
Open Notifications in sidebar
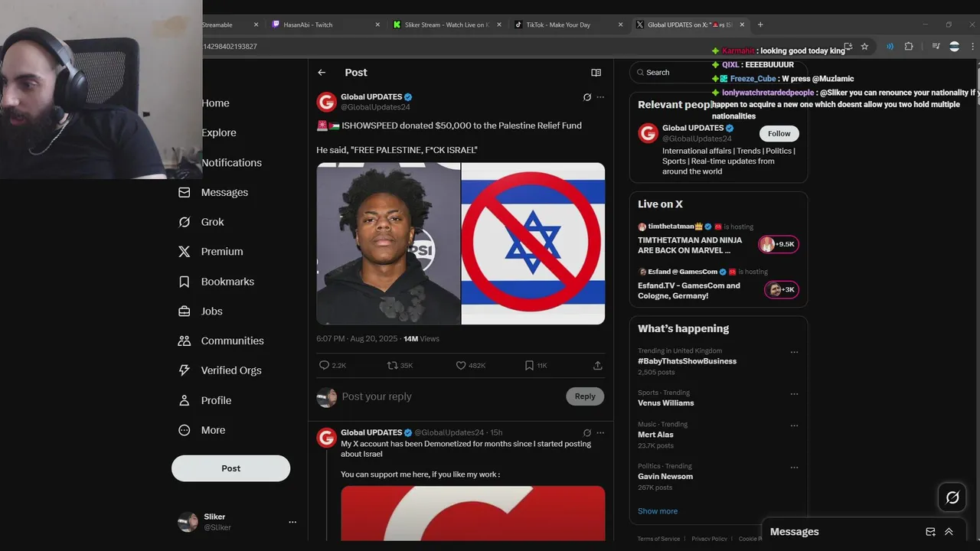pyautogui.click(x=231, y=163)
